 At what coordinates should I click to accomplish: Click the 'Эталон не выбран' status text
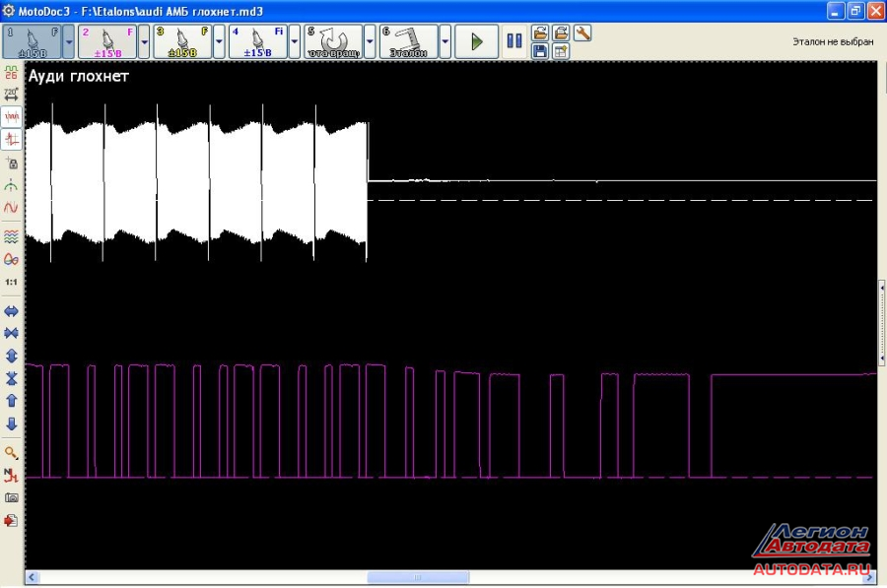(x=833, y=41)
